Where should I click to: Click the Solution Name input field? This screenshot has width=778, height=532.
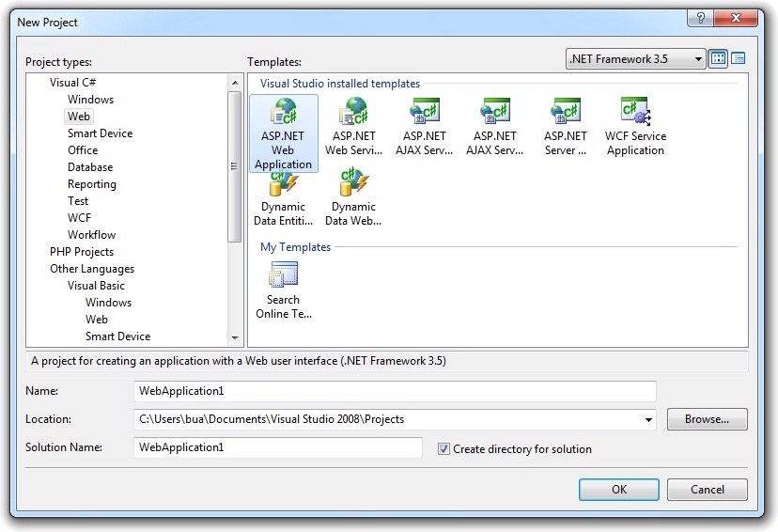(x=278, y=447)
